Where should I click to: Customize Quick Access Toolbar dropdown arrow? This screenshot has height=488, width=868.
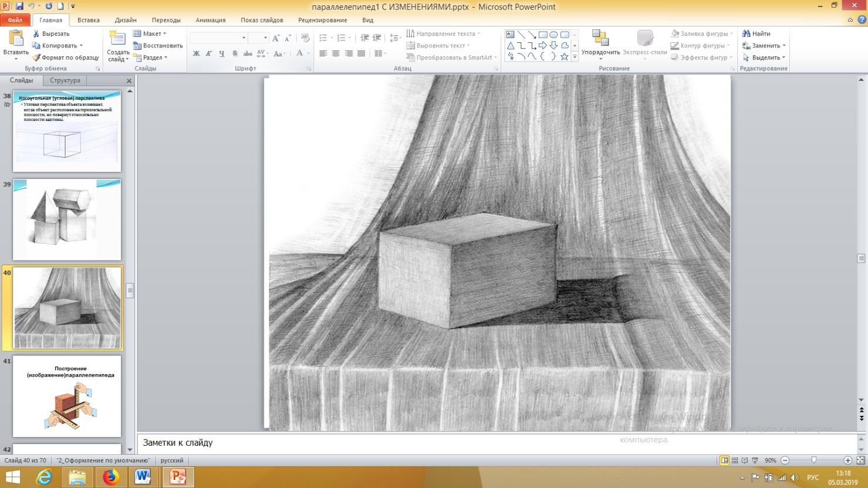pyautogui.click(x=73, y=6)
